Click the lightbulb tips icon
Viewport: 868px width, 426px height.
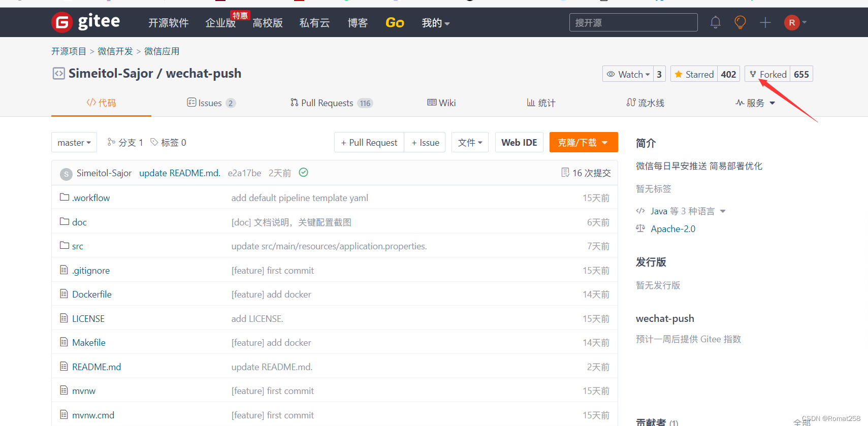click(740, 22)
